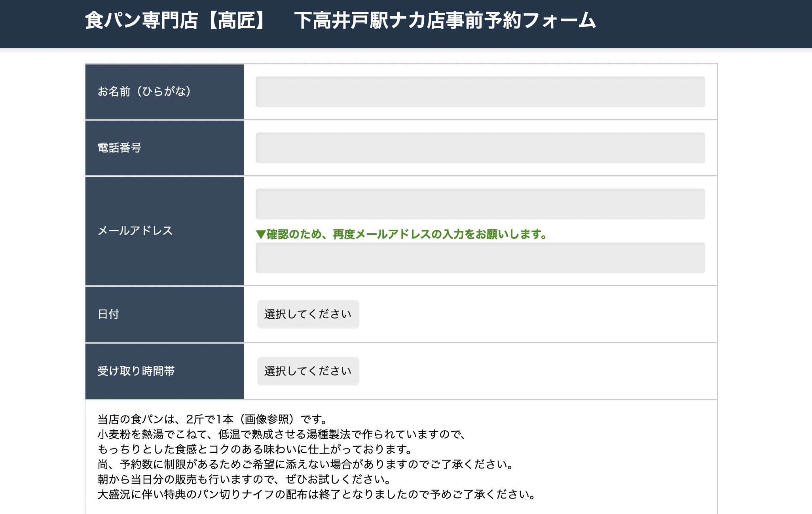Open the 受け取り時間帯 dropdown
This screenshot has width=812, height=514.
pyautogui.click(x=308, y=371)
